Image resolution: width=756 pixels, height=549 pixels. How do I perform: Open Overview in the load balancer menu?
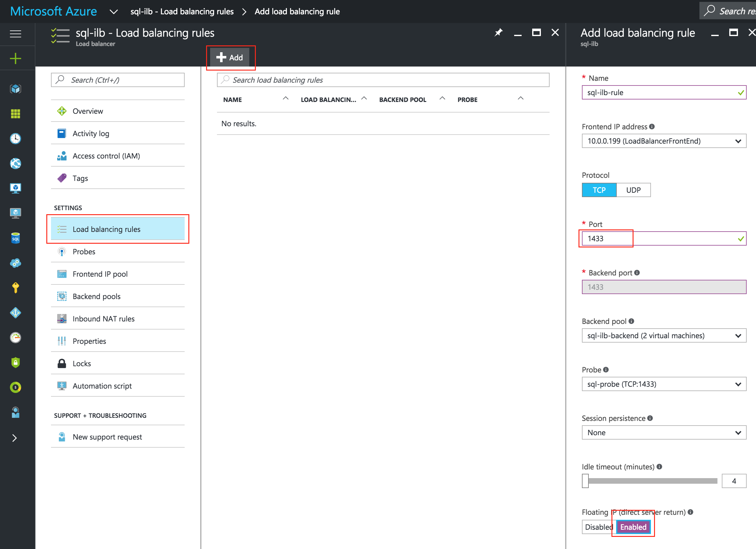118,111
